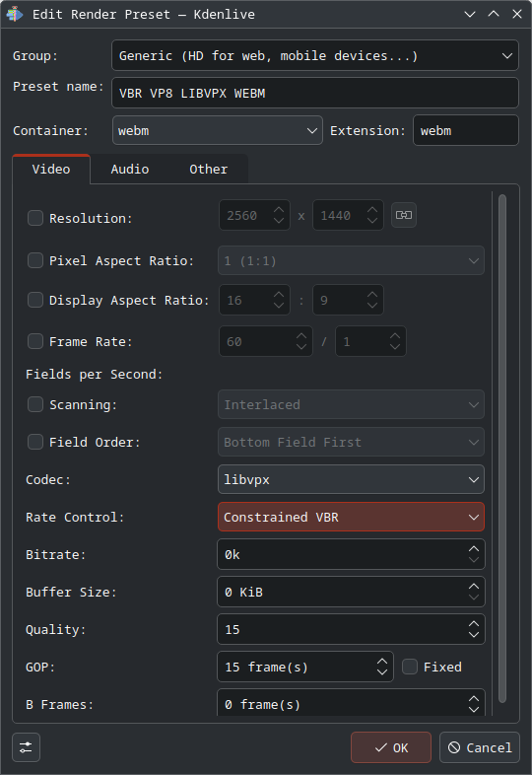Open the Group dropdown list
This screenshot has height=775, width=532.
(x=315, y=55)
